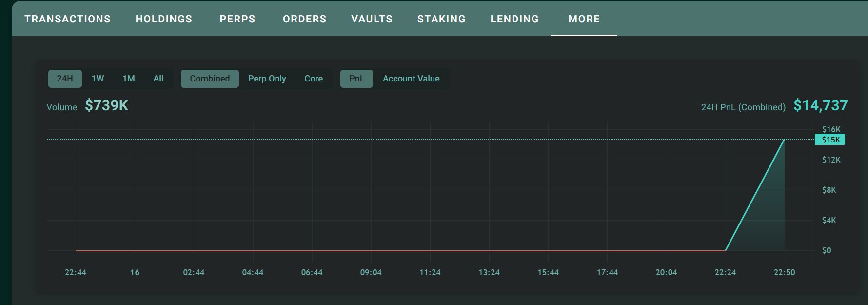Click the Volume label
This screenshot has width=868, height=305.
click(62, 107)
